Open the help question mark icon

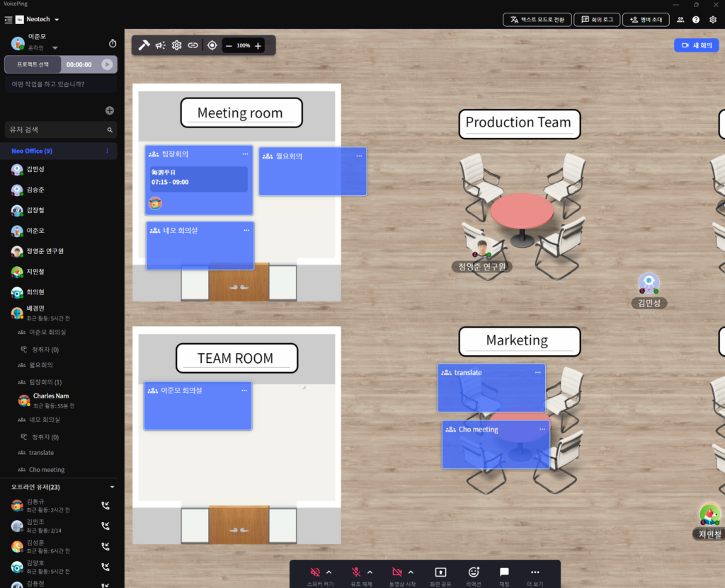click(x=696, y=20)
